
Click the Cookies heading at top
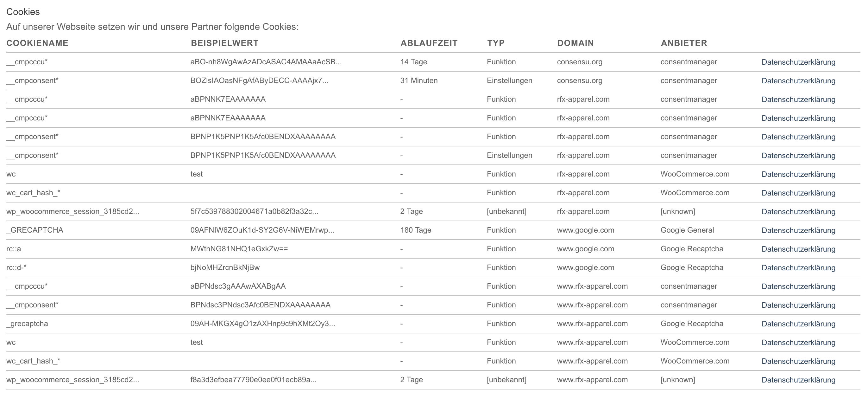click(23, 12)
